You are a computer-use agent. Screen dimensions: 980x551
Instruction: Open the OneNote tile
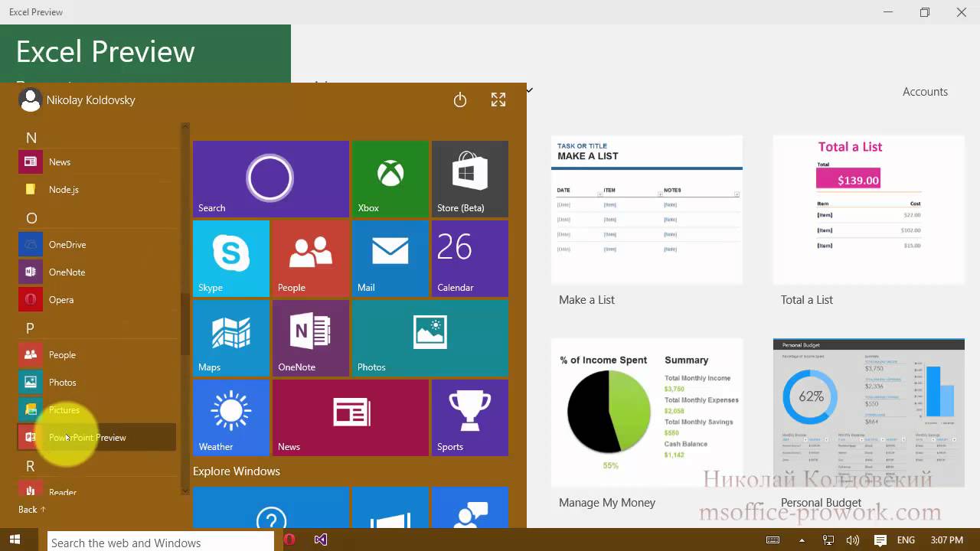click(x=311, y=338)
